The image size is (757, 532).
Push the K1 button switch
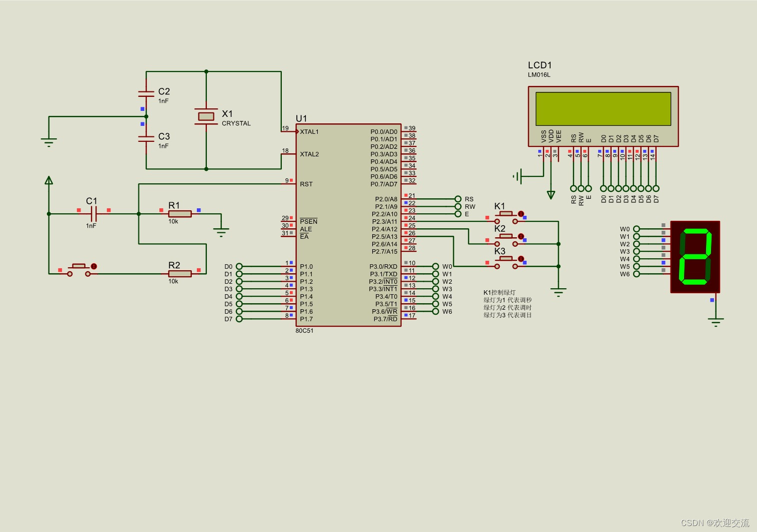(506, 217)
